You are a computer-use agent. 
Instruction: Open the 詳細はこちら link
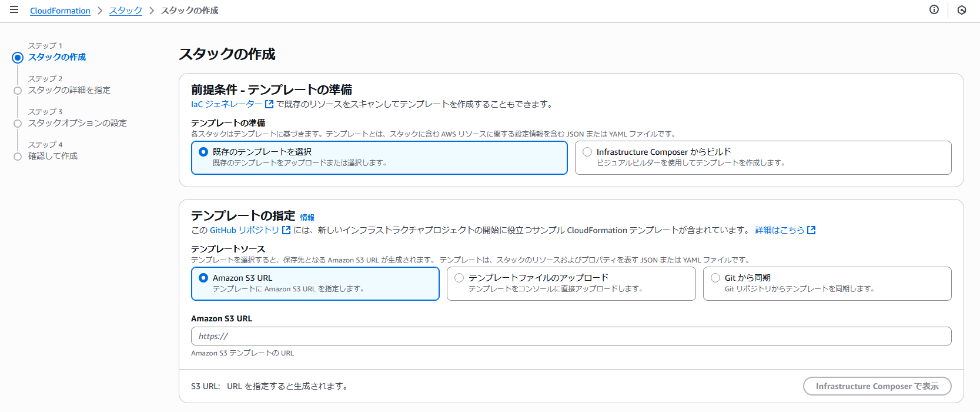click(x=780, y=230)
